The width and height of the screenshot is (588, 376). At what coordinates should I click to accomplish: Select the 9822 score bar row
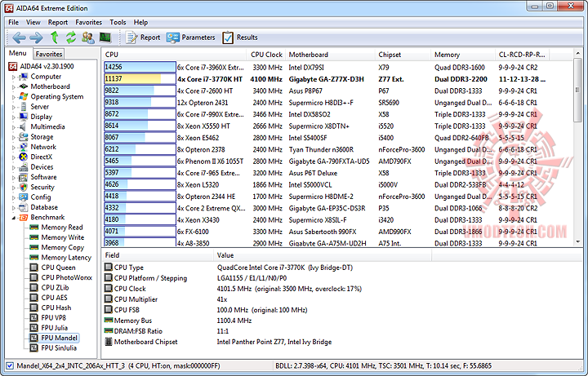[140, 91]
